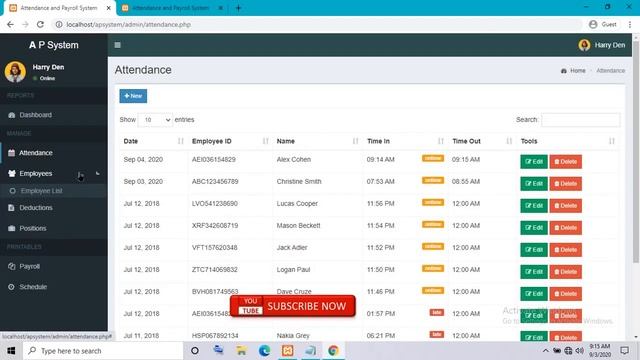The image size is (640, 360).
Task: Edit Logan Paul's attendance record
Action: (534, 272)
